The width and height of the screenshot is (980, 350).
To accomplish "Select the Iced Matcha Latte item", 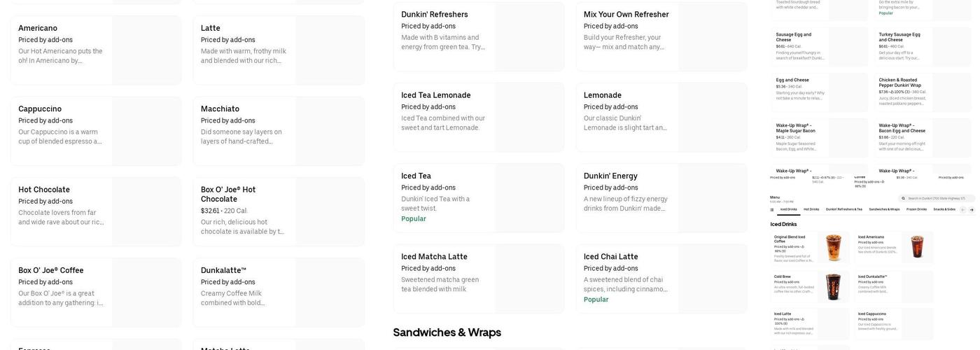I will coord(479,279).
